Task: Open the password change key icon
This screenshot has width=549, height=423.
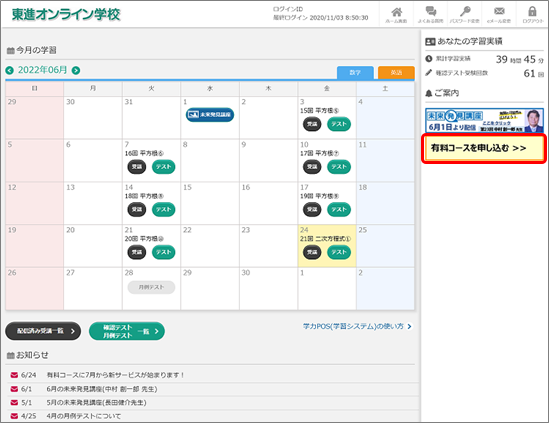Action: [465, 15]
